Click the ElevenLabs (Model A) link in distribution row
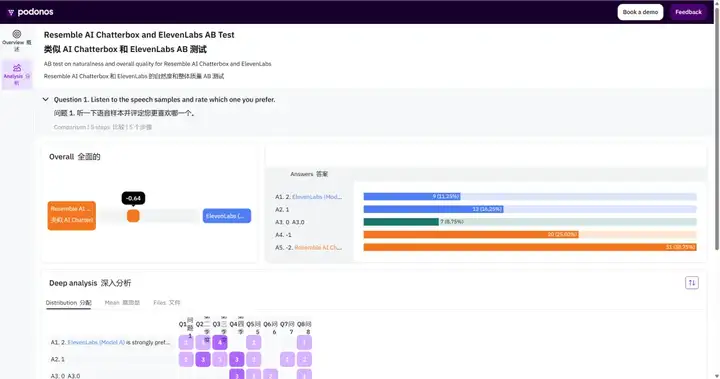This screenshot has height=379, width=720. coord(96,342)
